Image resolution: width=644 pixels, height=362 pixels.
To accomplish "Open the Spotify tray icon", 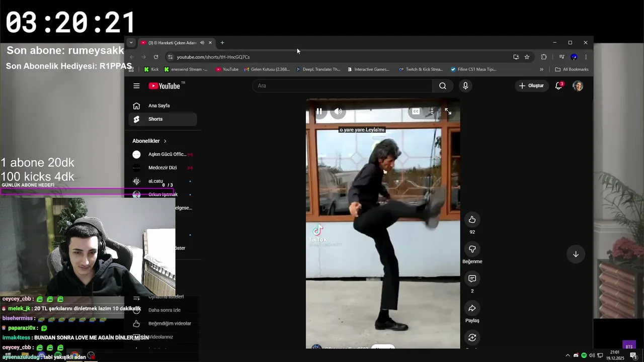I will (x=584, y=355).
